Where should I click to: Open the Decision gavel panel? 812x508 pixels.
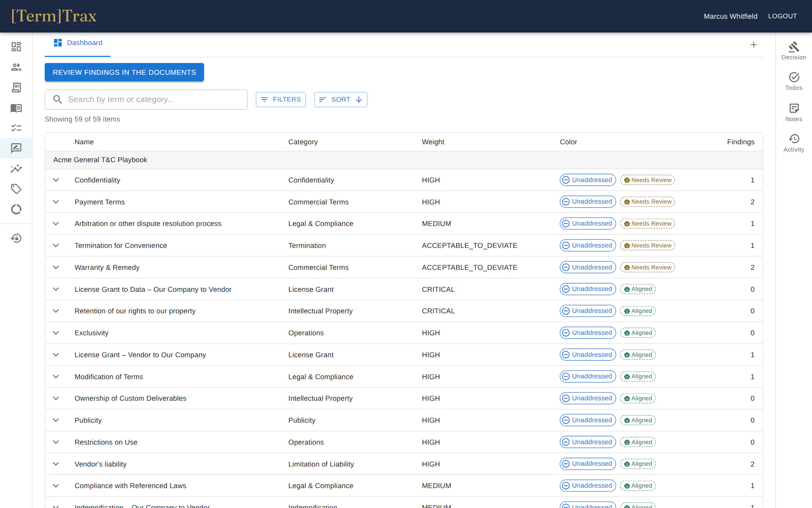(794, 51)
